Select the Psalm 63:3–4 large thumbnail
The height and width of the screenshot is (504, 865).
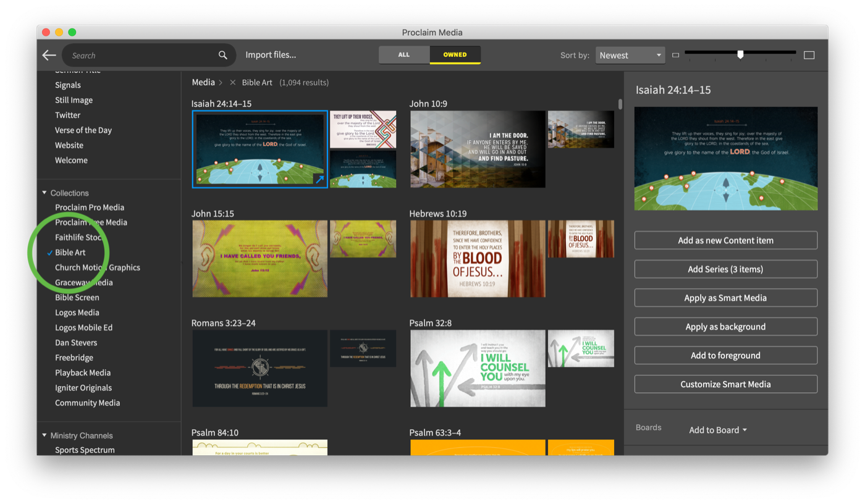pyautogui.click(x=478, y=447)
